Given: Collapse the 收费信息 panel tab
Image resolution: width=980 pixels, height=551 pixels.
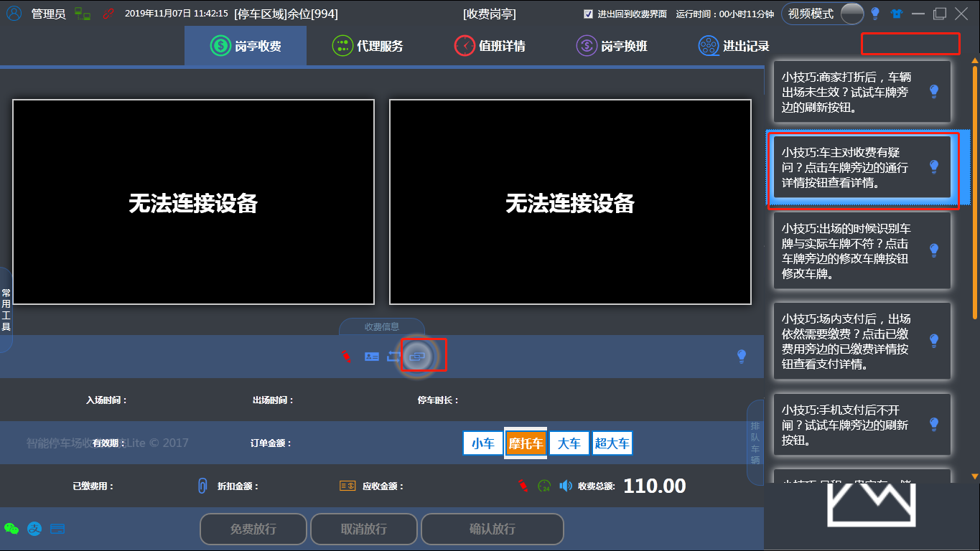Looking at the screenshot, I should click(x=382, y=326).
